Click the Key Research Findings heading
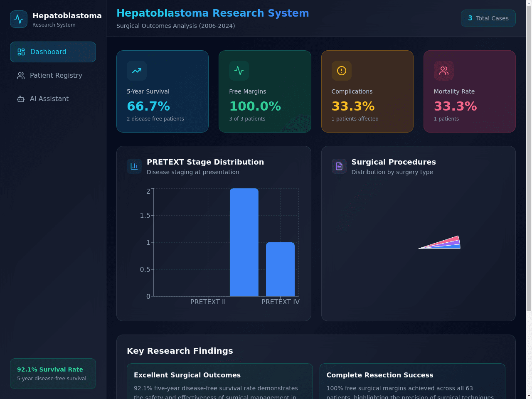The height and width of the screenshot is (399, 532). click(180, 351)
